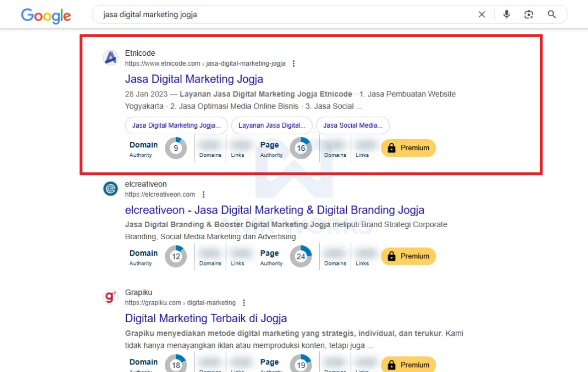Viewport: 588px width, 372px height.
Task: Click the Premium button under Etnicode result
Action: [x=408, y=148]
